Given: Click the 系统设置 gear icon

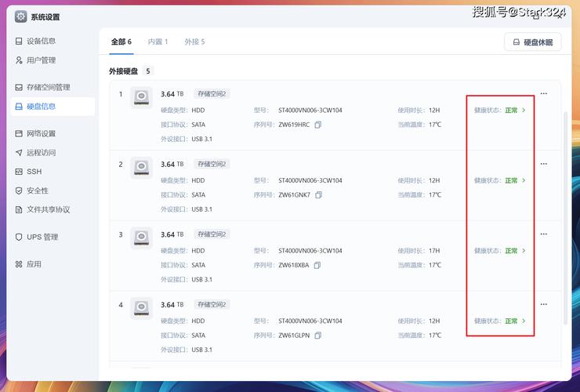Looking at the screenshot, I should (20, 16).
